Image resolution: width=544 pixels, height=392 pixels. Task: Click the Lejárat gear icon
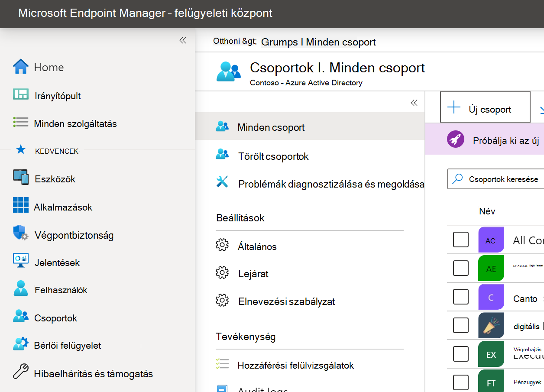[222, 272]
